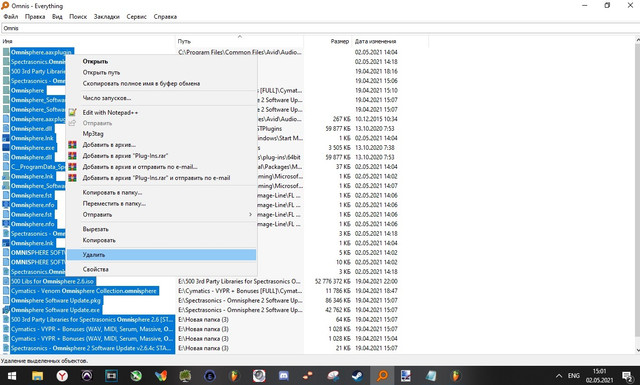Show hidden system tray icons
Screen dimensions: 640x385
pyautogui.click(x=559, y=376)
